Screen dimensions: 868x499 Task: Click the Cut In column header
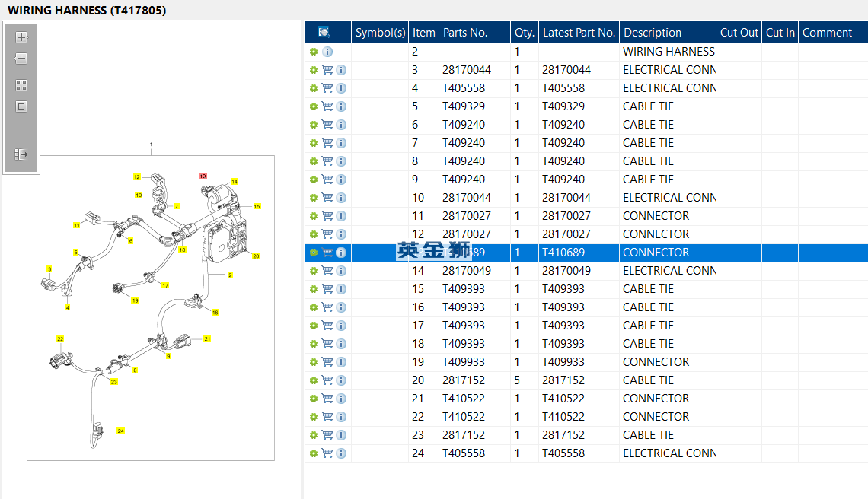click(780, 32)
